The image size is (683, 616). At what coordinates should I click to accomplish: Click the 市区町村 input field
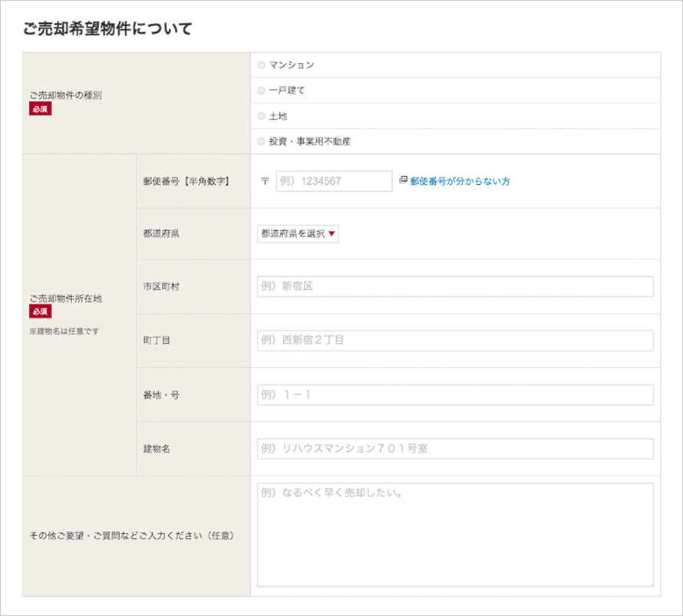tap(455, 286)
